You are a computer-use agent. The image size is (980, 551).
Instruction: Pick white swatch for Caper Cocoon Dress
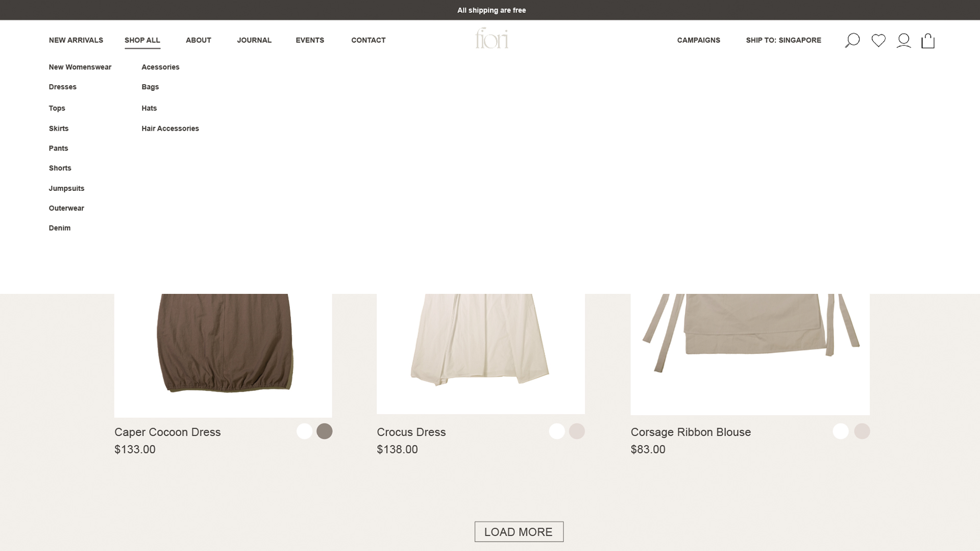[304, 431]
